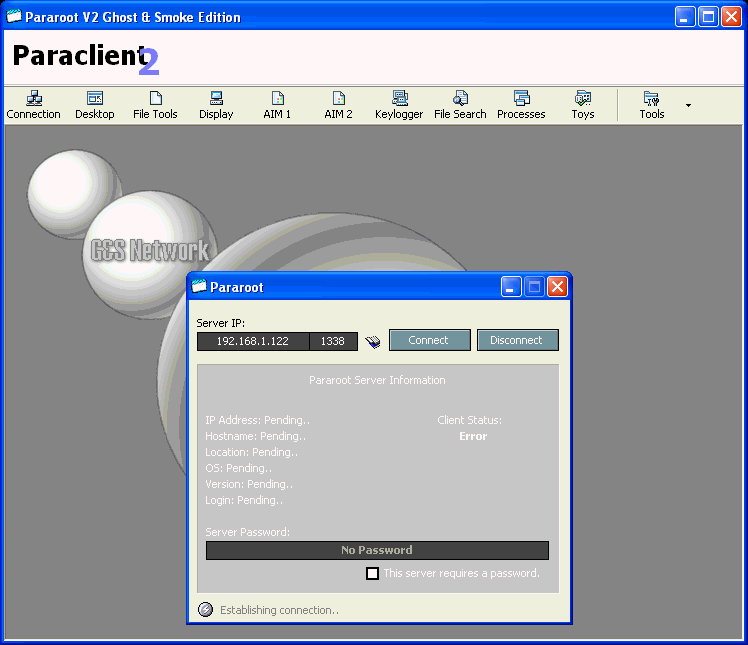This screenshot has width=748, height=645.
Task: Click the Server IP address field
Action: (253, 341)
